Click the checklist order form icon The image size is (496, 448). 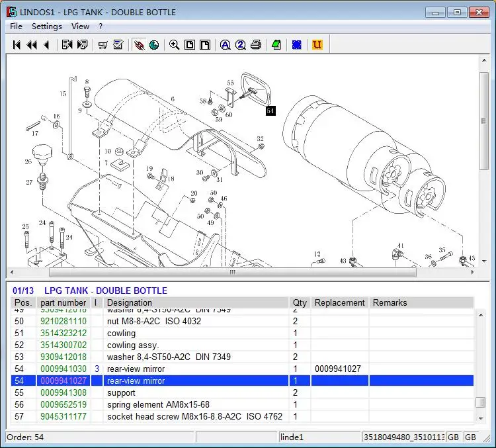pyautogui.click(x=118, y=44)
